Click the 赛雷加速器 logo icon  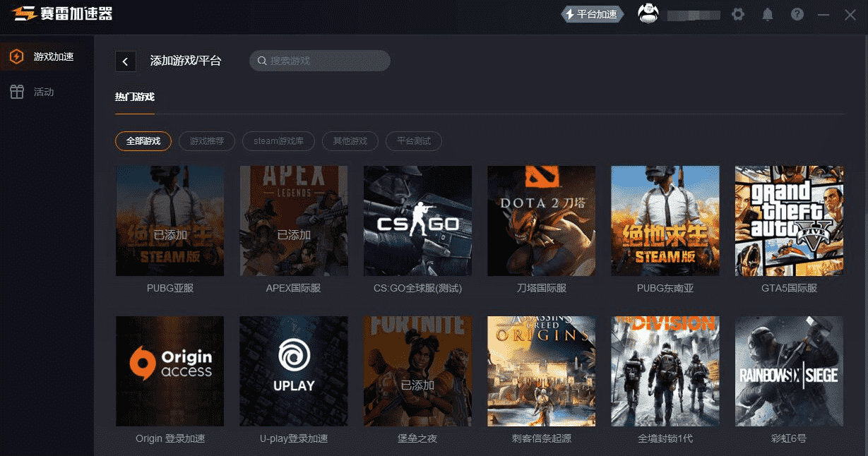(24, 13)
